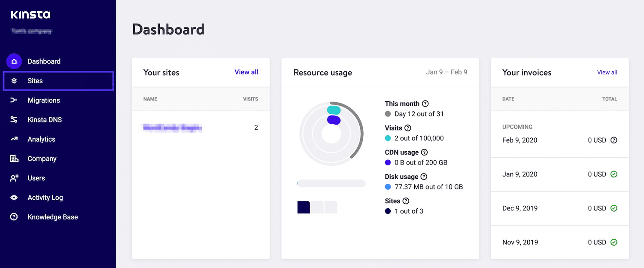Open View all in Your invoices panel
Image resolution: width=644 pixels, height=268 pixels.
607,72
